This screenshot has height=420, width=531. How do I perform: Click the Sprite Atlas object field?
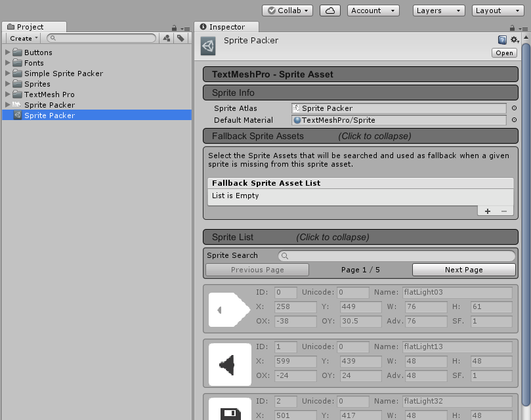point(398,108)
